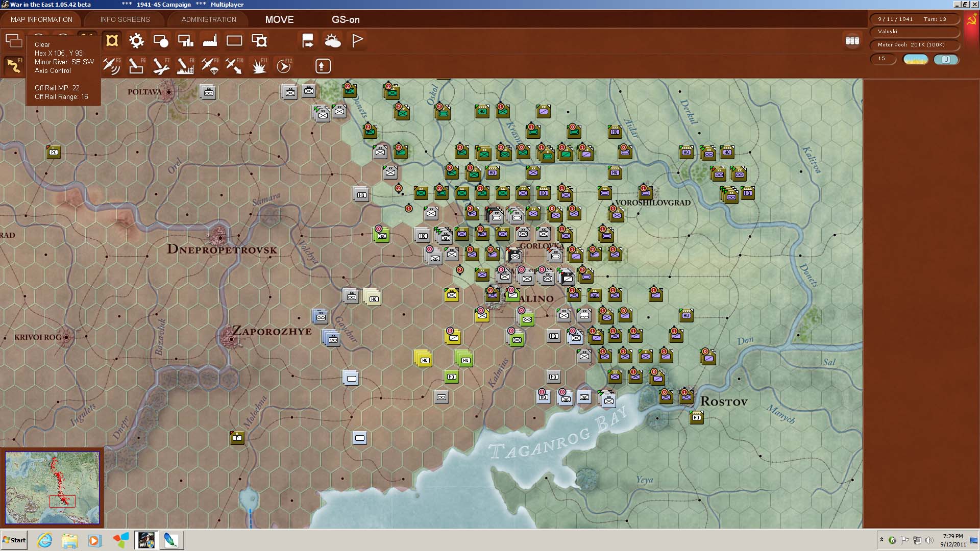
Task: Select Dnepropetrovsk city hex
Action: (x=220, y=238)
